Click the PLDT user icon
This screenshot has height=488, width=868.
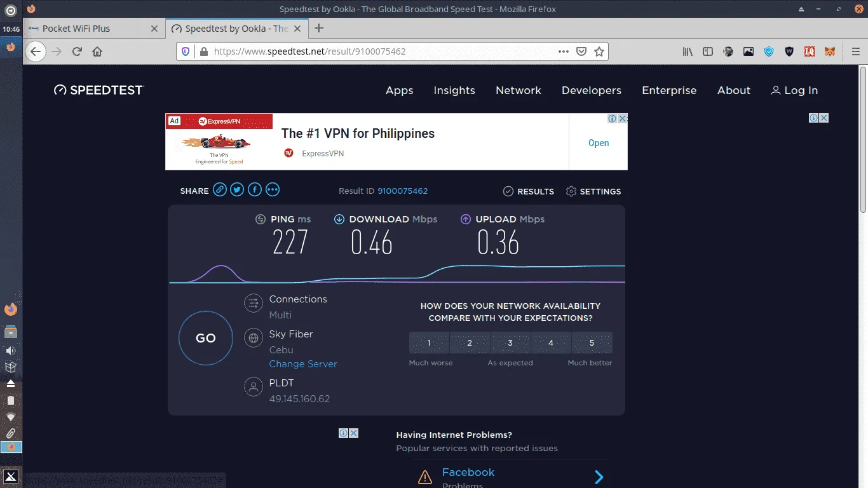(x=254, y=386)
